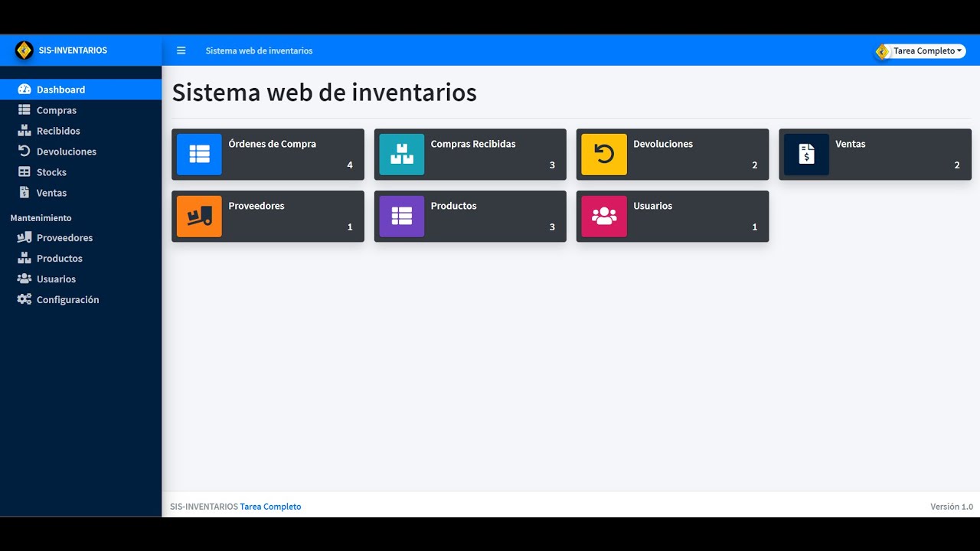Click the teal Compras Recibidas card icon
The height and width of the screenshot is (551, 980).
pyautogui.click(x=402, y=155)
